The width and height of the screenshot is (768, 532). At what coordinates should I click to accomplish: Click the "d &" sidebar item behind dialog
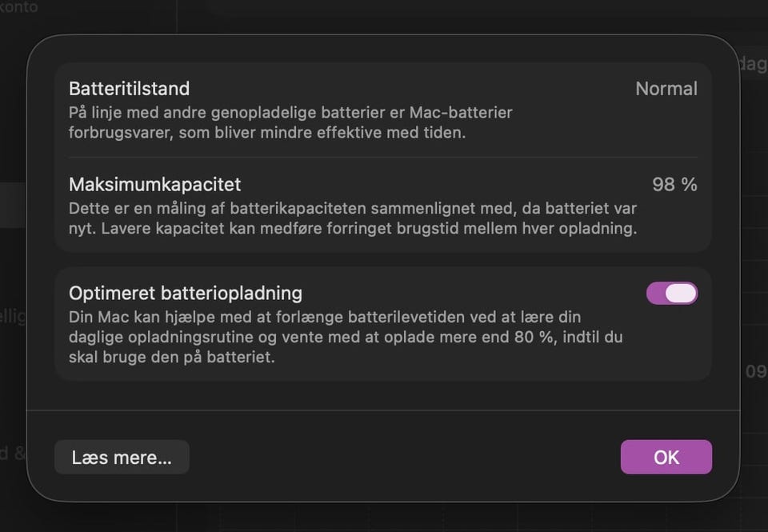click(x=13, y=453)
